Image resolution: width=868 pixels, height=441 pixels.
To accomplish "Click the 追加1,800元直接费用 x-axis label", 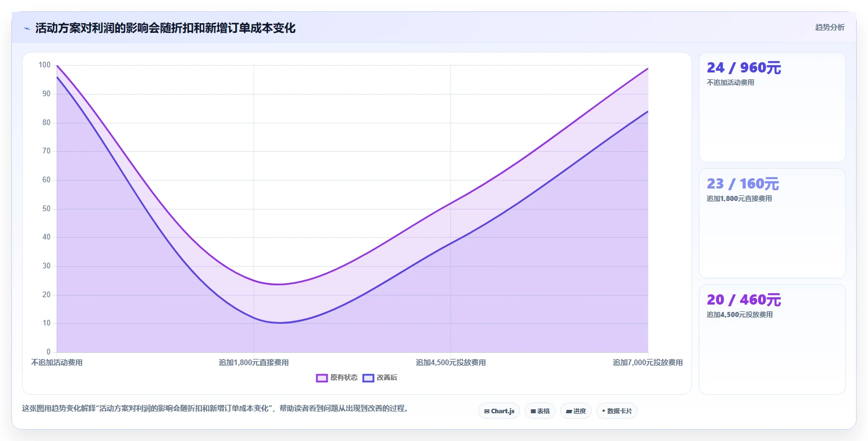I will point(253,362).
